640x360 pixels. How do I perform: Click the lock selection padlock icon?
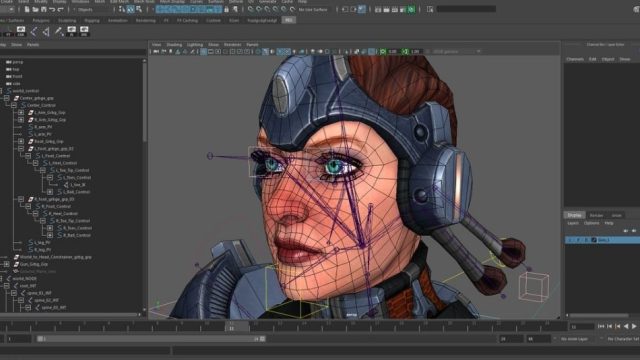[227, 9]
